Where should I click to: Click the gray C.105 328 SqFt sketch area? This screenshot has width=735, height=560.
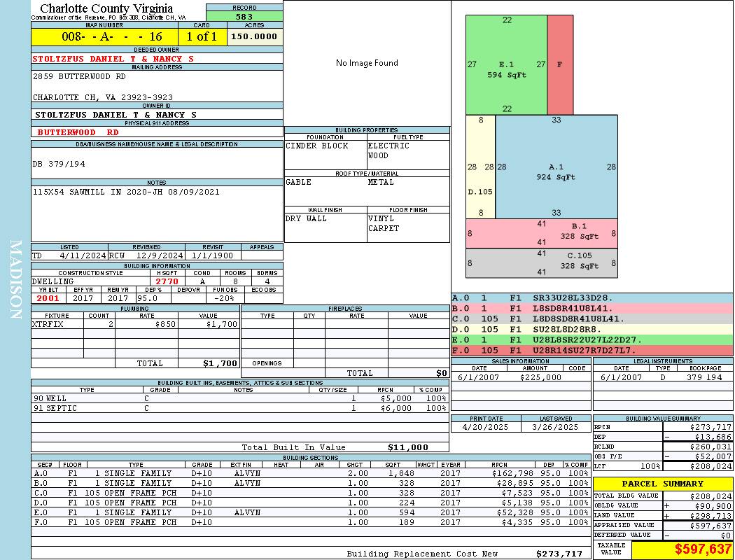[x=541, y=263]
